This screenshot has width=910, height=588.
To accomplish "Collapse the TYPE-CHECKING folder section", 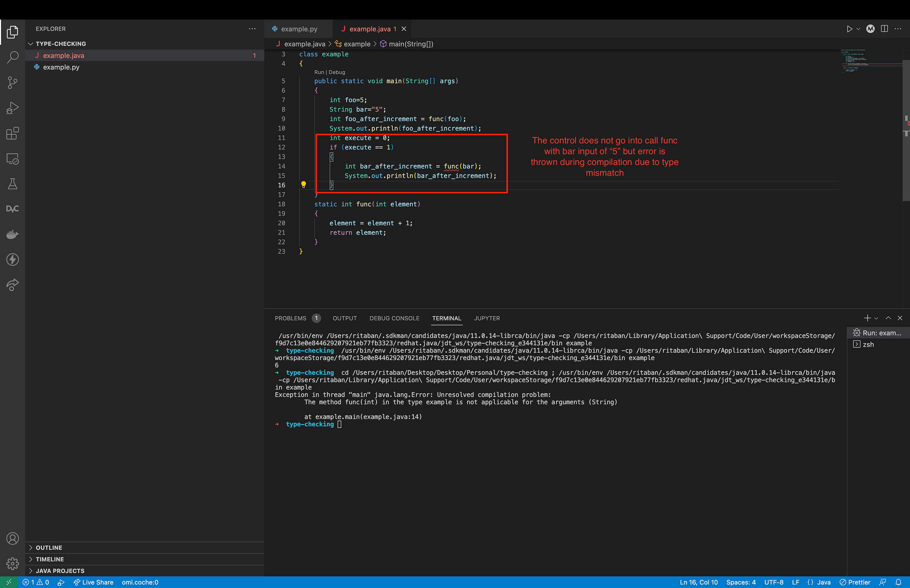I will (145, 44).
